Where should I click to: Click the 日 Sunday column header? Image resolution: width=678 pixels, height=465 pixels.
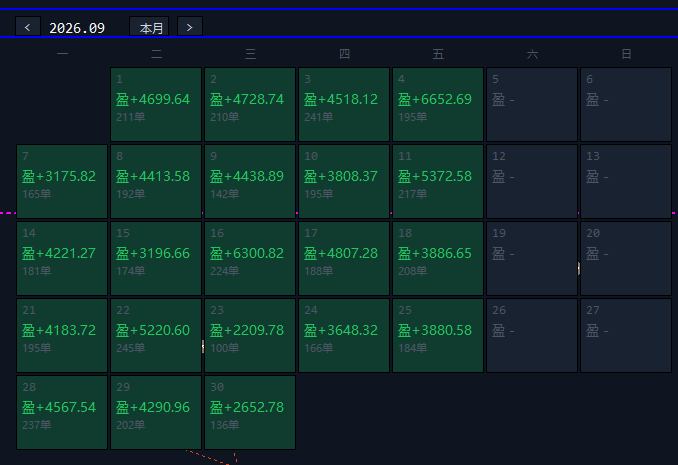626,54
